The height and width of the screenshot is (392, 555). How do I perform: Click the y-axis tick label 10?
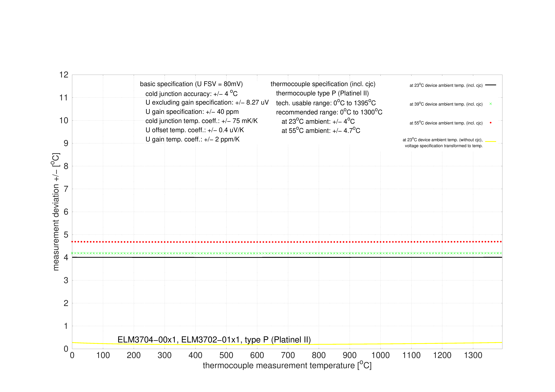(x=64, y=120)
